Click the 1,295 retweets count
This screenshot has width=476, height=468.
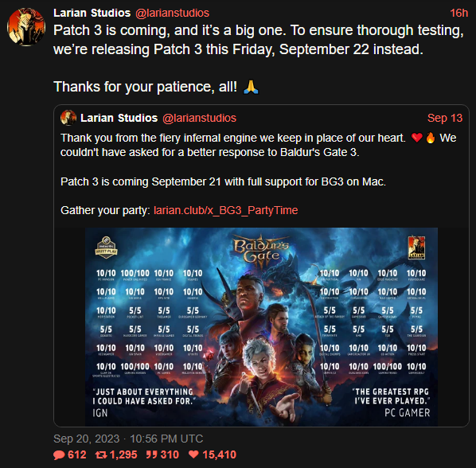(123, 454)
